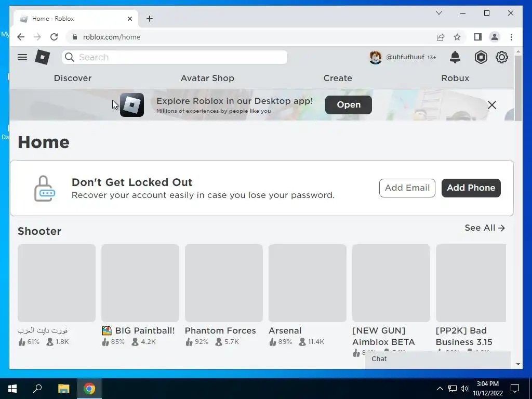Open the Windows Start menu

pyautogui.click(x=12, y=389)
